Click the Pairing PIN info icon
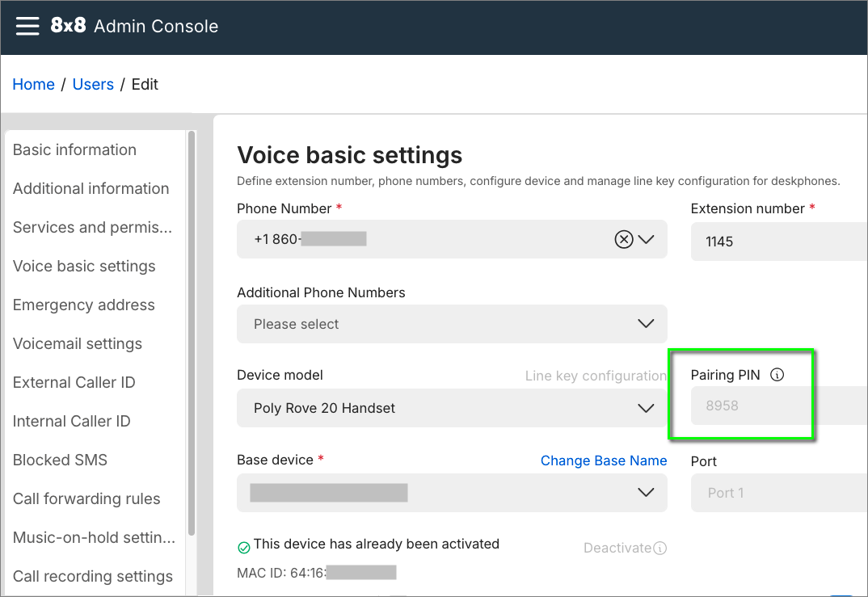The width and height of the screenshot is (868, 597). [777, 375]
